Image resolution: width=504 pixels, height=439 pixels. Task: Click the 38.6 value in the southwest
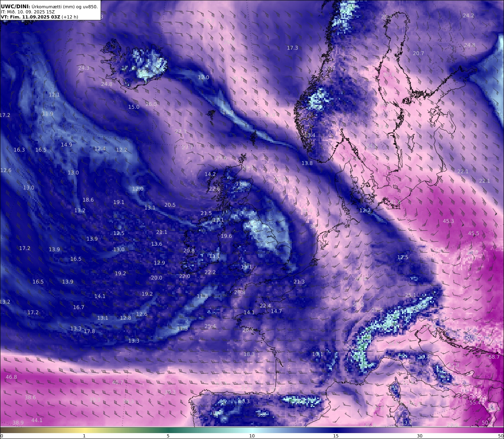(30, 398)
